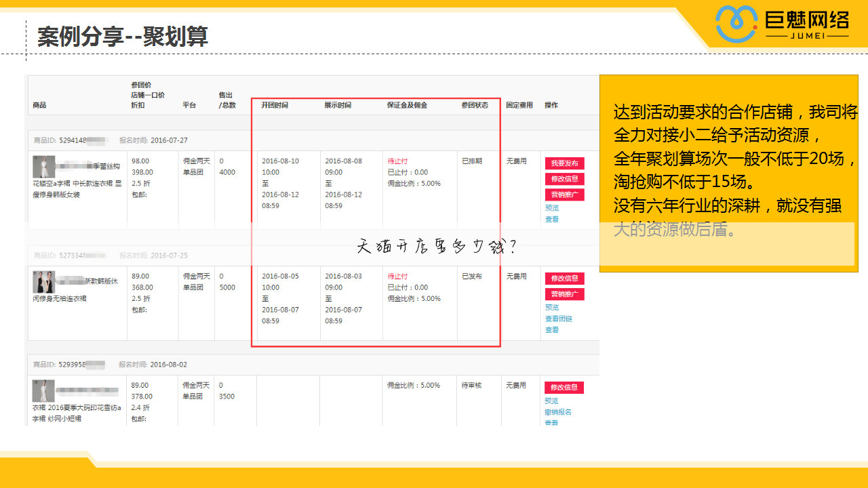
Task: Open 营销推广 for the 已发布 product
Action: point(564,294)
